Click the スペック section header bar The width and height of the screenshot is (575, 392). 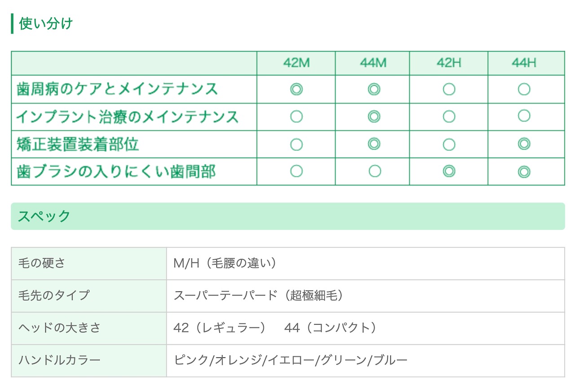click(x=287, y=216)
